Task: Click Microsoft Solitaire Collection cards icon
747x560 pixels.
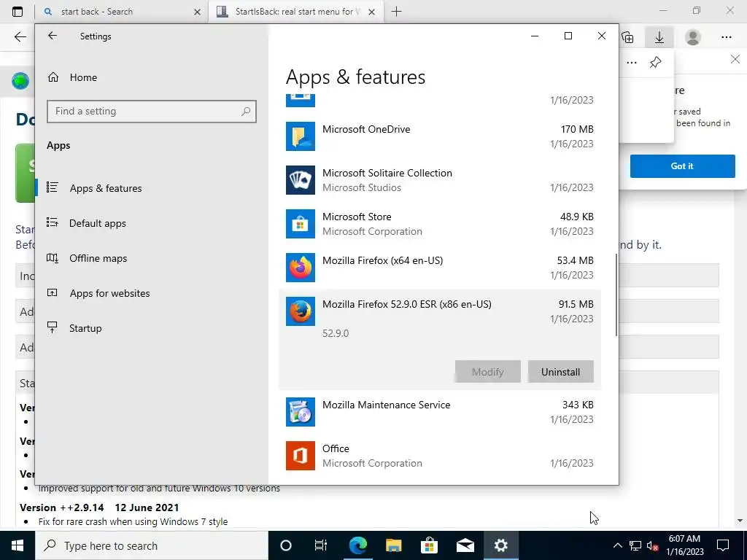Action: [300, 180]
